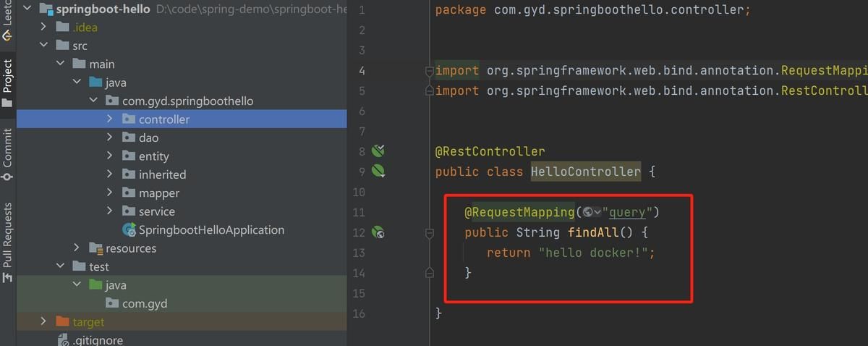868x346 pixels.
Task: Click the .gitignore file in project tree
Action: 98,339
